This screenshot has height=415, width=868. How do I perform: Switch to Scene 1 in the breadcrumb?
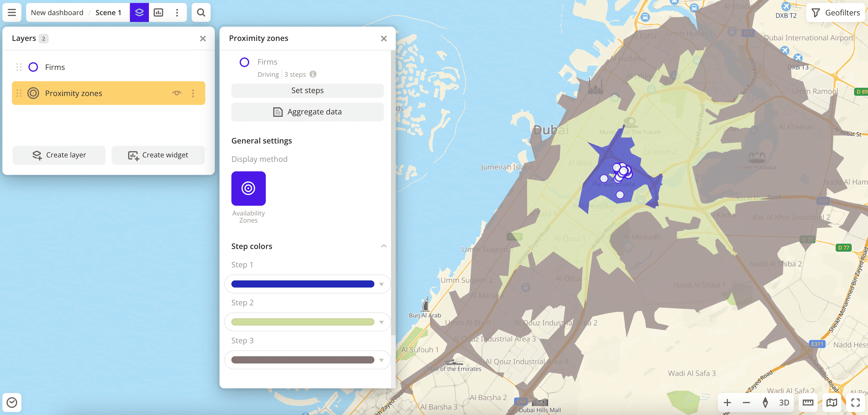[108, 12]
